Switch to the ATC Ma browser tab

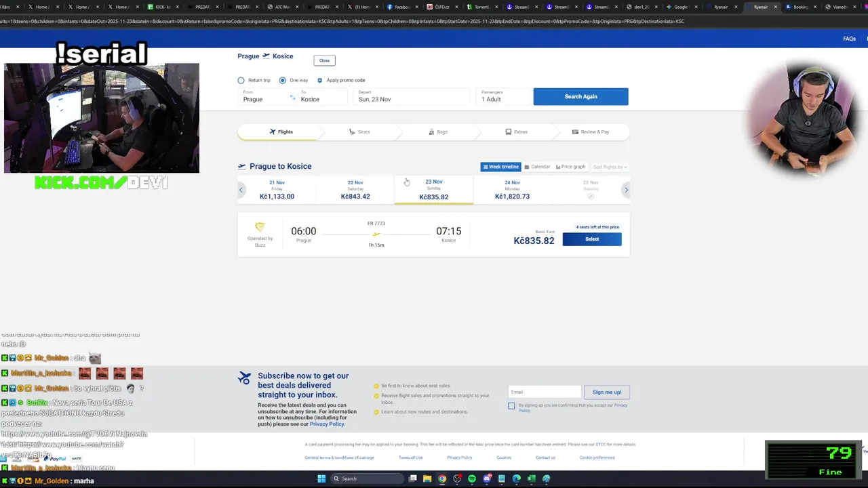click(x=283, y=7)
